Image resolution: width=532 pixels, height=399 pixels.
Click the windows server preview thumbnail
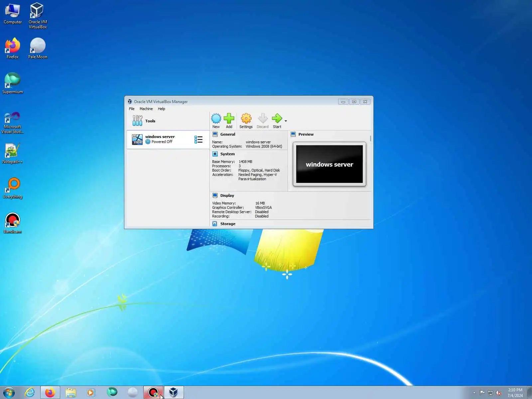pyautogui.click(x=330, y=164)
